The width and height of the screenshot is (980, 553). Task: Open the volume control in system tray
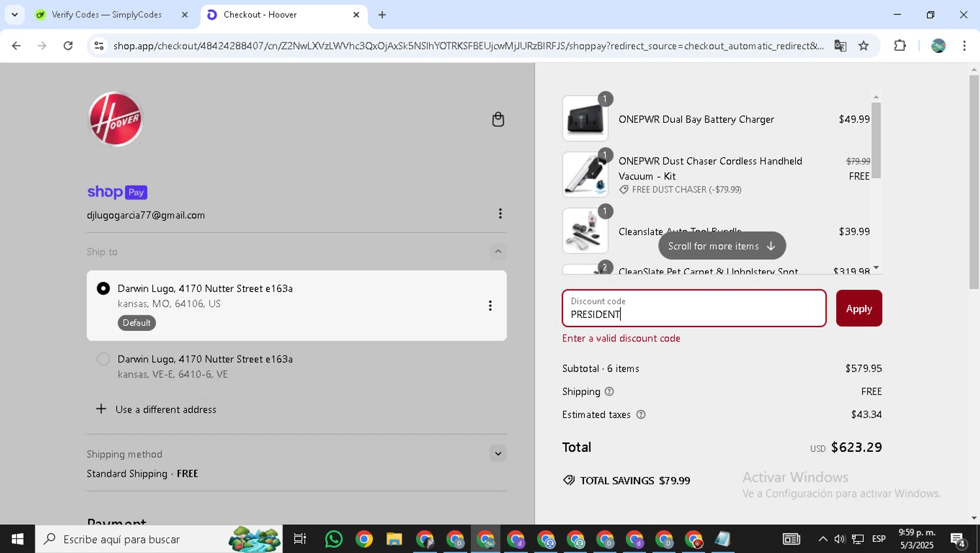tap(840, 539)
